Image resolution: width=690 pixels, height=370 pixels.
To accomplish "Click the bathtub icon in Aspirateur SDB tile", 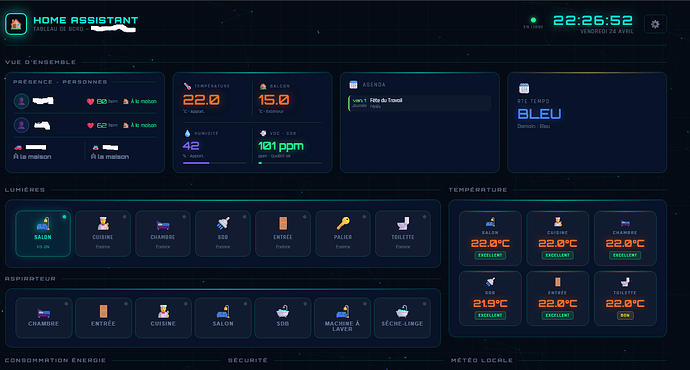I will pos(283,311).
